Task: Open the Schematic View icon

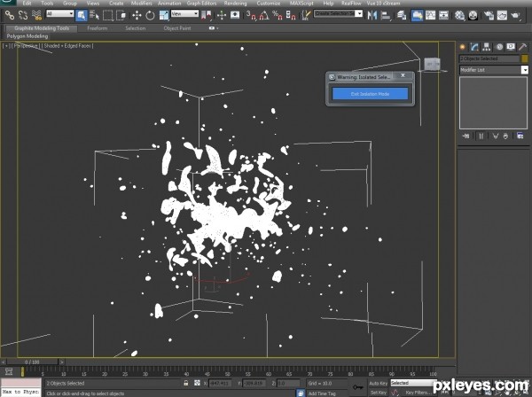Action: tap(443, 15)
